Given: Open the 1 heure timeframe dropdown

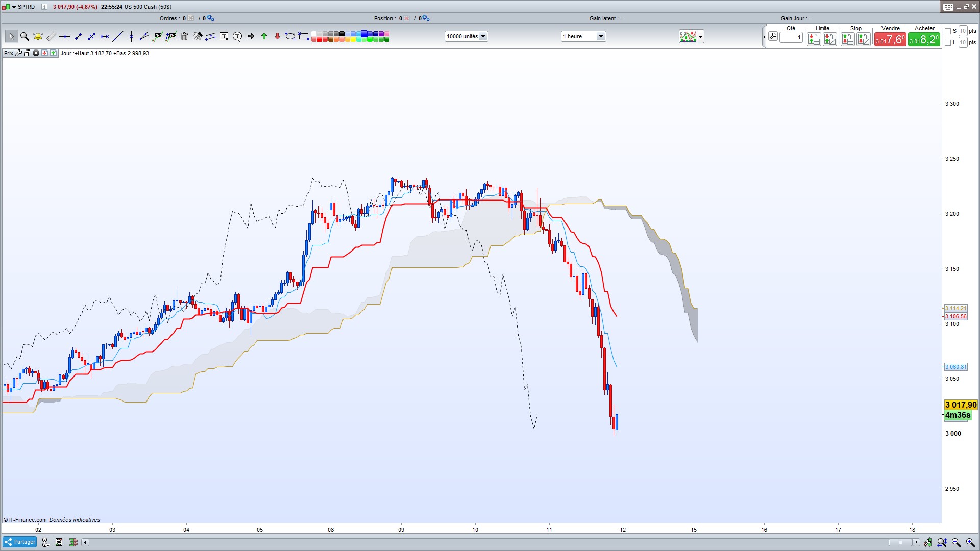Looking at the screenshot, I should tap(583, 36).
